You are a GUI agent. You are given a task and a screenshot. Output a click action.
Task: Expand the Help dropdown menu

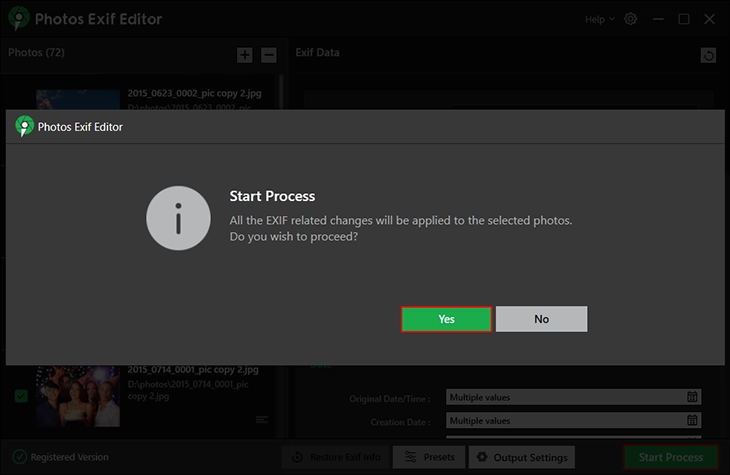[600, 19]
